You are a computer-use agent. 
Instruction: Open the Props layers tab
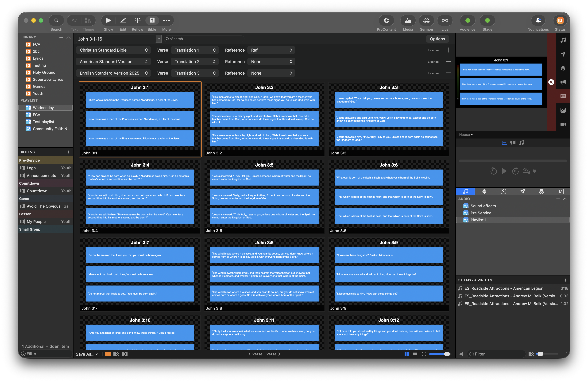(x=541, y=191)
